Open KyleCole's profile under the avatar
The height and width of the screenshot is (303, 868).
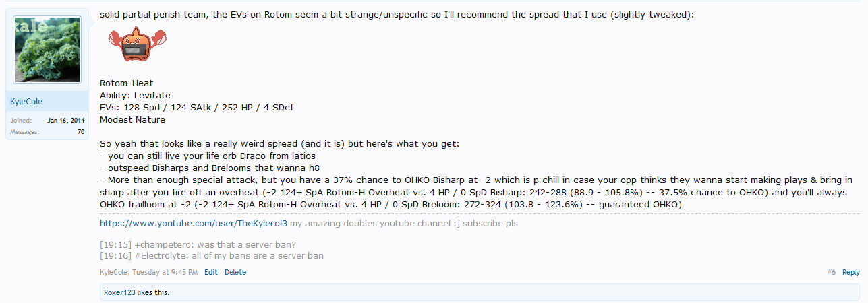[x=28, y=102]
